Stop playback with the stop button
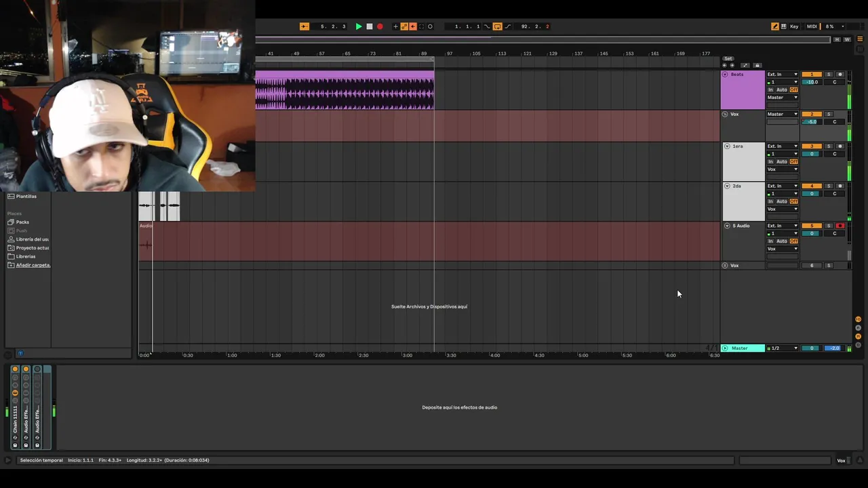The width and height of the screenshot is (868, 488). point(370,26)
